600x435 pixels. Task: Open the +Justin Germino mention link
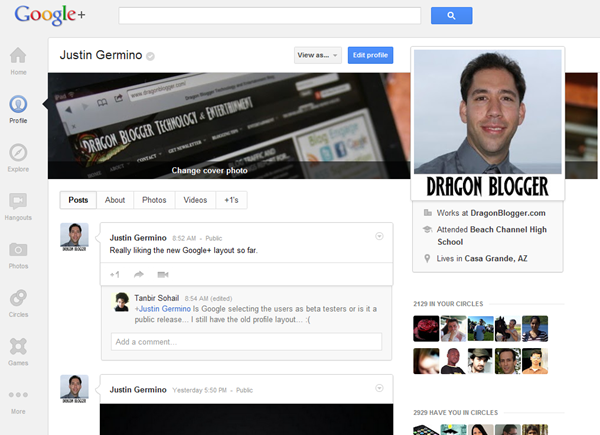pyautogui.click(x=163, y=309)
